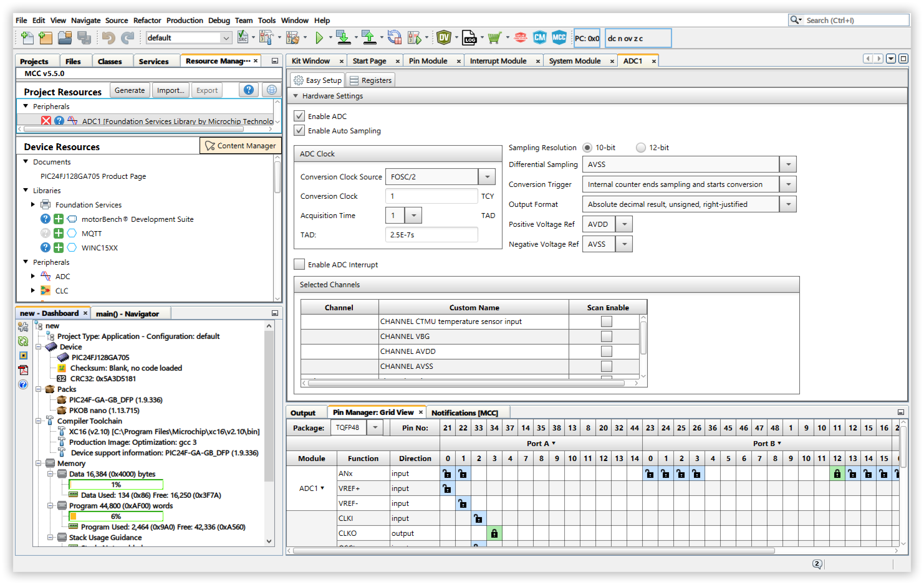
Task: Click the LOG file icon
Action: [x=469, y=38]
